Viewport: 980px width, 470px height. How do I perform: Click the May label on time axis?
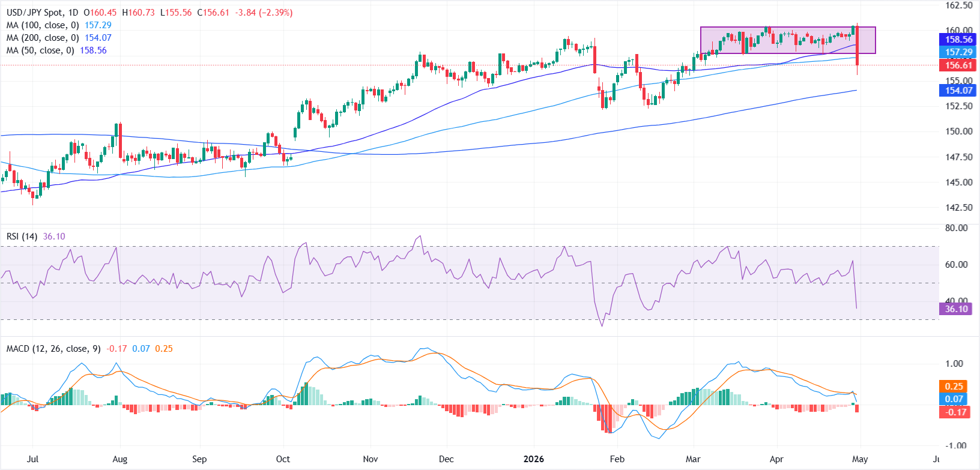pyautogui.click(x=860, y=459)
